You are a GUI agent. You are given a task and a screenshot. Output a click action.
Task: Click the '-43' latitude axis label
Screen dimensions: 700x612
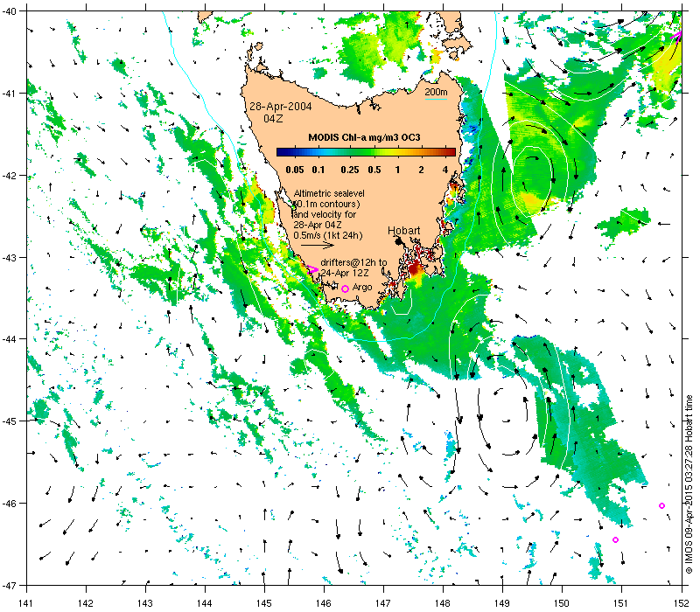tap(9, 257)
